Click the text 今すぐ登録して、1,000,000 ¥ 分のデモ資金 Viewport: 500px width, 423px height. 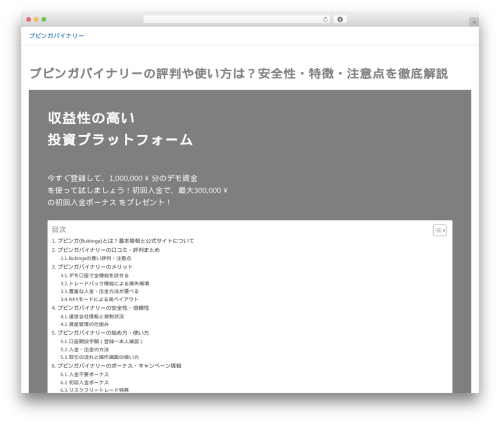(x=122, y=178)
